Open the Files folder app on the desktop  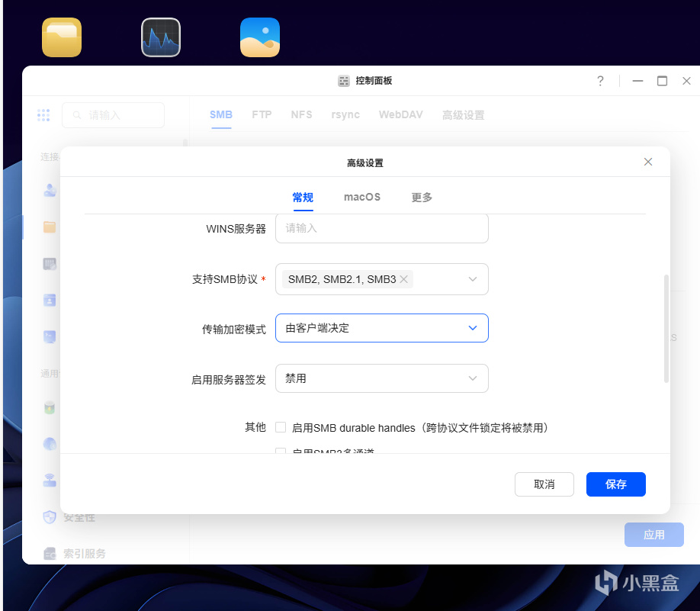click(x=62, y=37)
